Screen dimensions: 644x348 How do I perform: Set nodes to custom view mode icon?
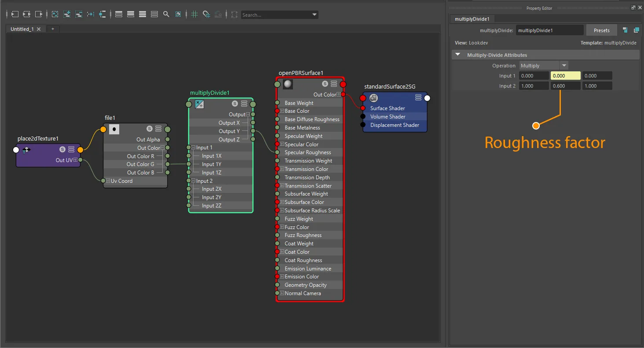[x=154, y=14]
